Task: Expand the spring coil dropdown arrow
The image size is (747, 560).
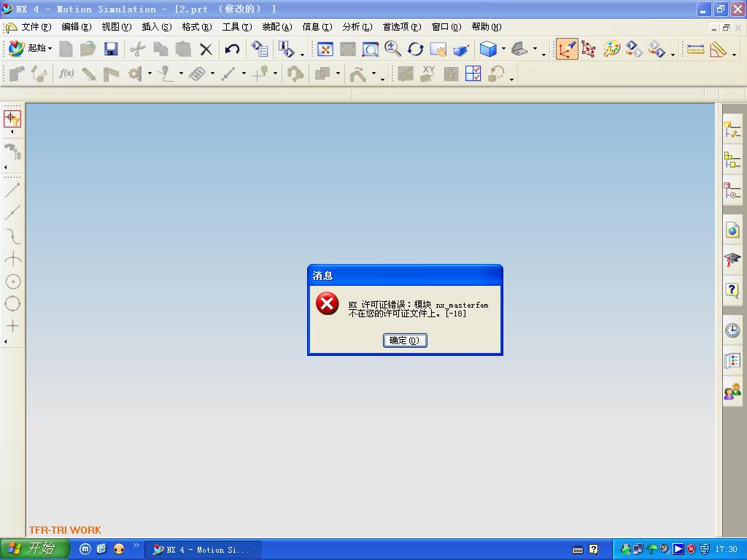Action: tap(212, 74)
